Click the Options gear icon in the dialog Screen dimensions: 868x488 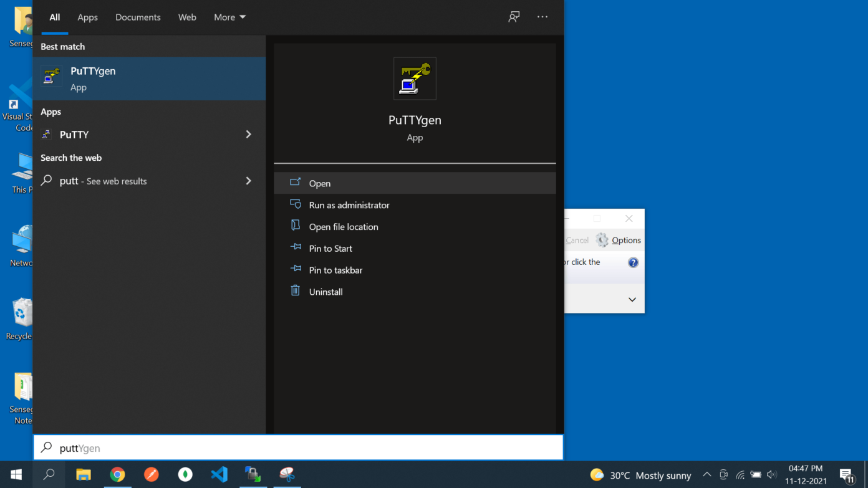point(602,240)
